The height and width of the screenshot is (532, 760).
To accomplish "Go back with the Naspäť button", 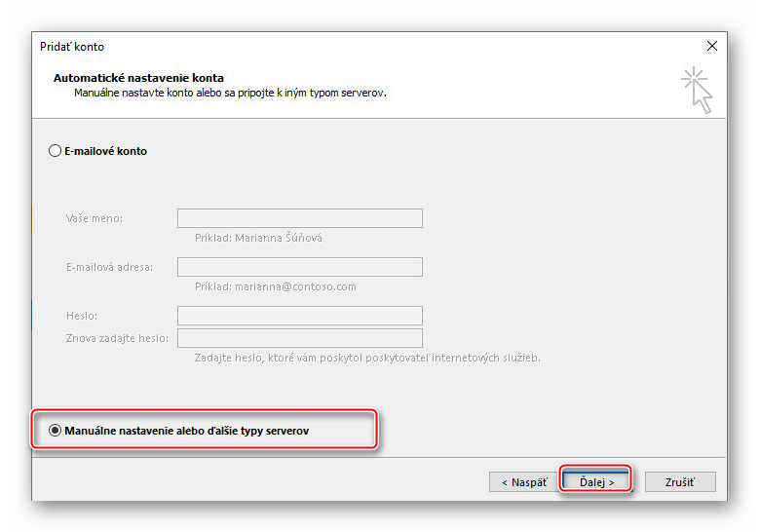I will tap(523, 481).
